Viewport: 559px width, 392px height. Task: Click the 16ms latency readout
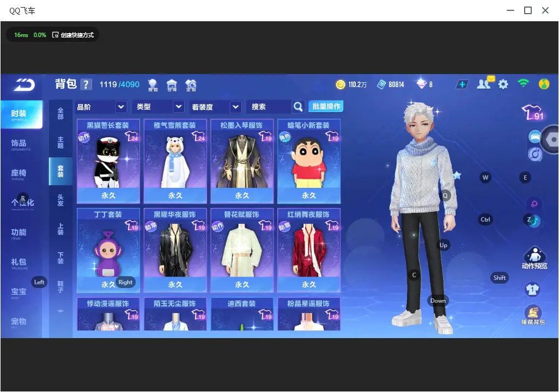(21, 35)
